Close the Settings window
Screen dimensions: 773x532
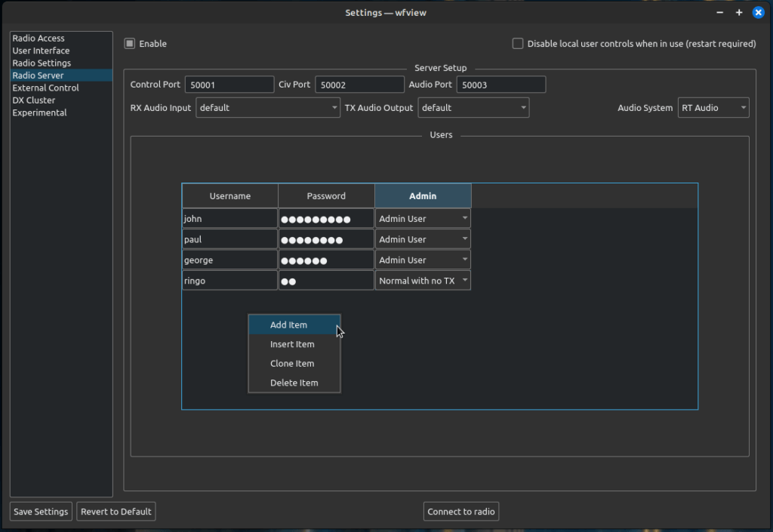click(758, 12)
